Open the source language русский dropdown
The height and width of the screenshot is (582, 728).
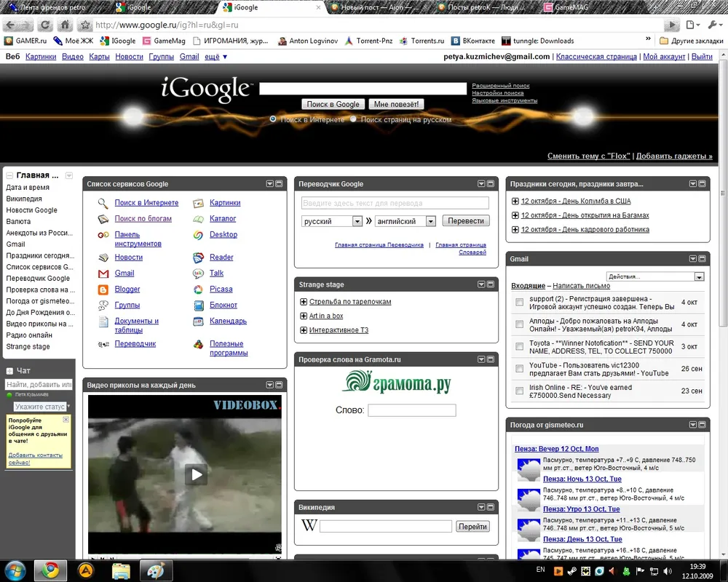pyautogui.click(x=331, y=221)
